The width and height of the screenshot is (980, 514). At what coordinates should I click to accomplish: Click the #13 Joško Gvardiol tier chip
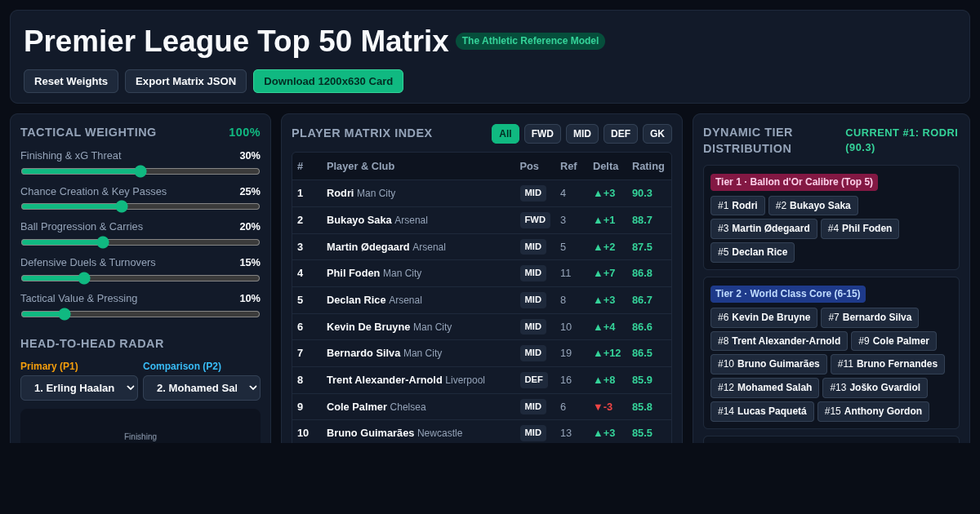[x=875, y=388]
